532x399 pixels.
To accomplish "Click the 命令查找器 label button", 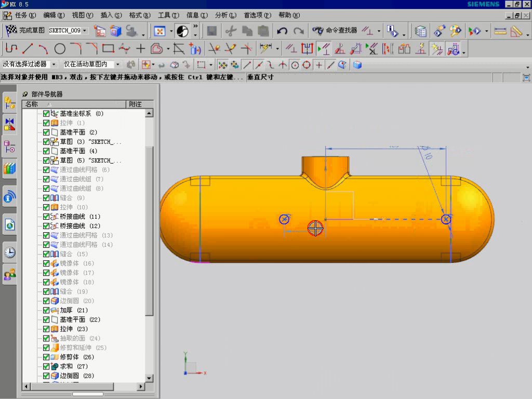I will (342, 31).
